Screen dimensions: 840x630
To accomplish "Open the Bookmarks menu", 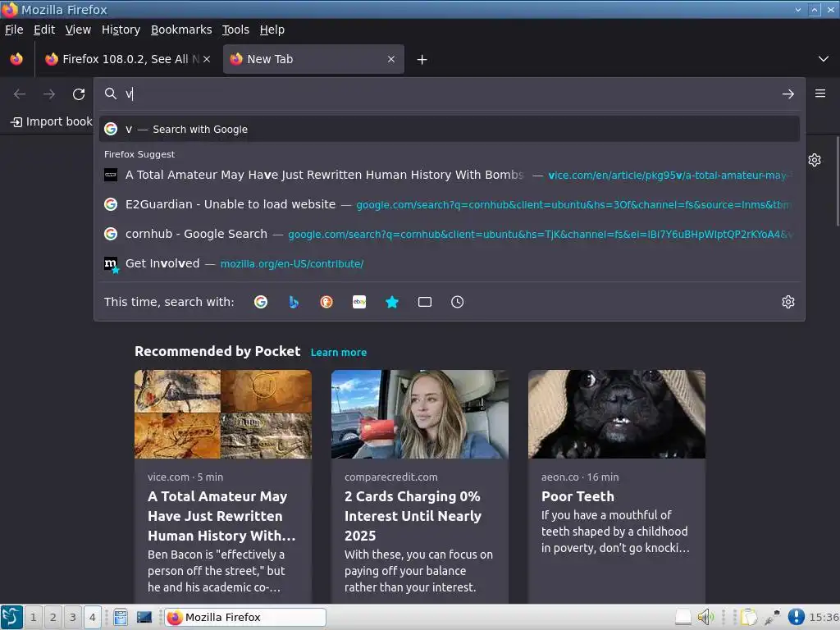I will pos(181,30).
